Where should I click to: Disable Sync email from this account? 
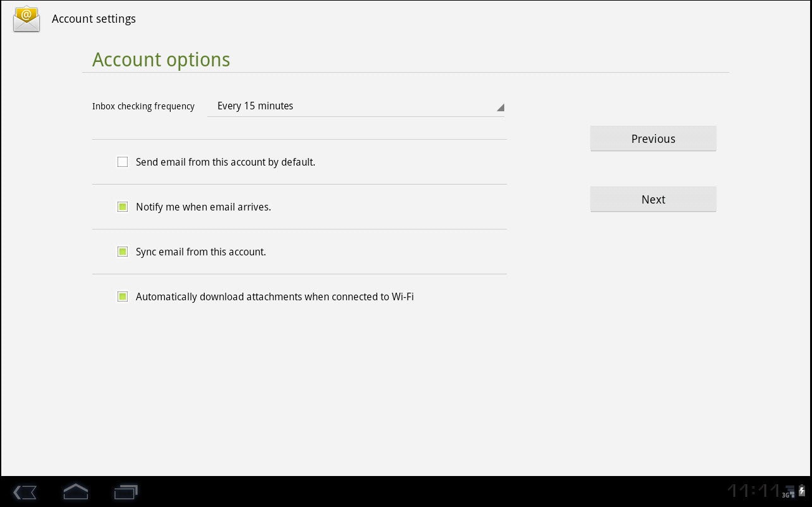123,252
